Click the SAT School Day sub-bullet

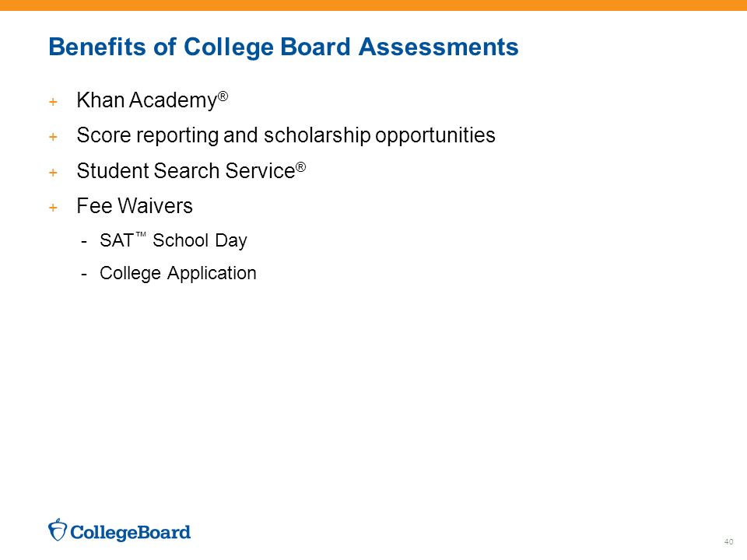click(174, 241)
